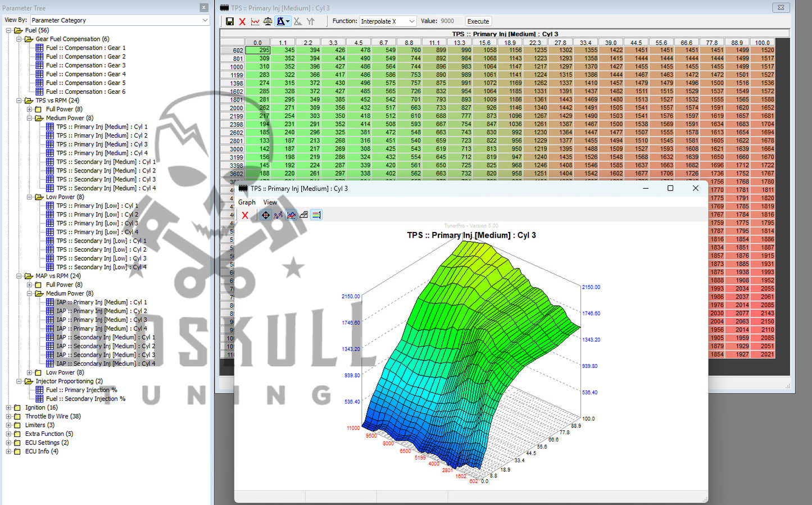Click the red X in the graph window toolbar

245,215
